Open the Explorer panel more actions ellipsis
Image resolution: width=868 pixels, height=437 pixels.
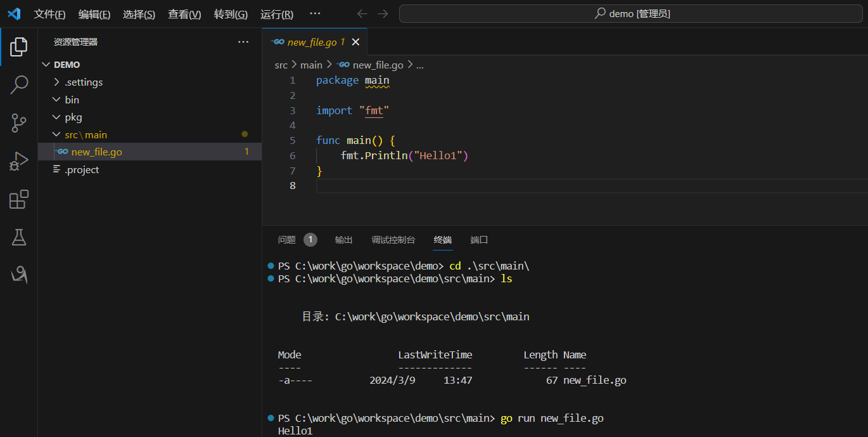pyautogui.click(x=243, y=42)
